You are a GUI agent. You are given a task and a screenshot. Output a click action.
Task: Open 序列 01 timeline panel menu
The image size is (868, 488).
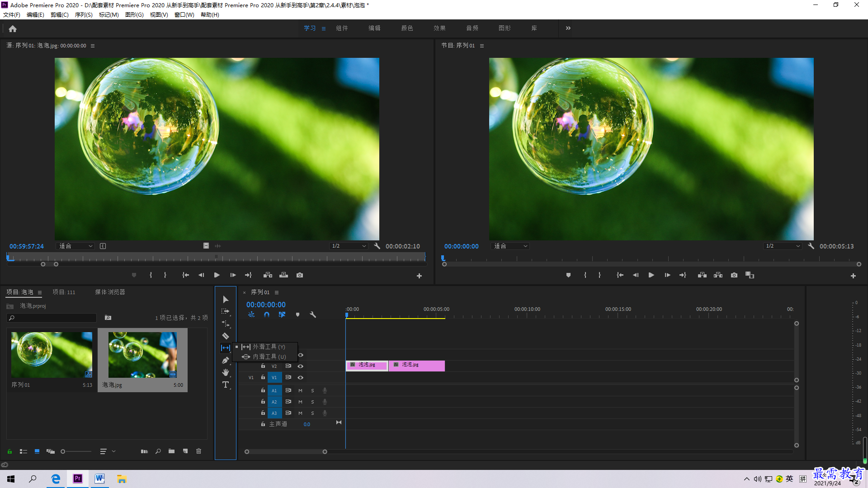277,293
